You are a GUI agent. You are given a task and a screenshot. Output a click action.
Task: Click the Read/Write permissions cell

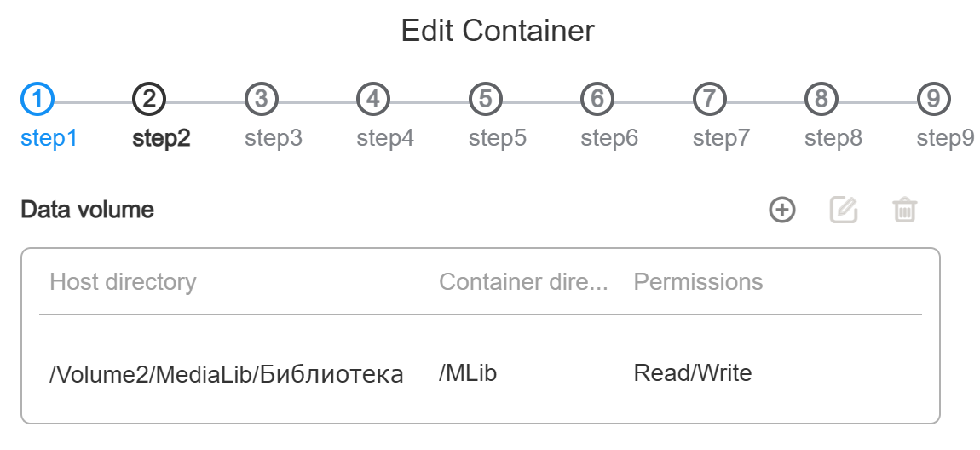click(x=693, y=373)
